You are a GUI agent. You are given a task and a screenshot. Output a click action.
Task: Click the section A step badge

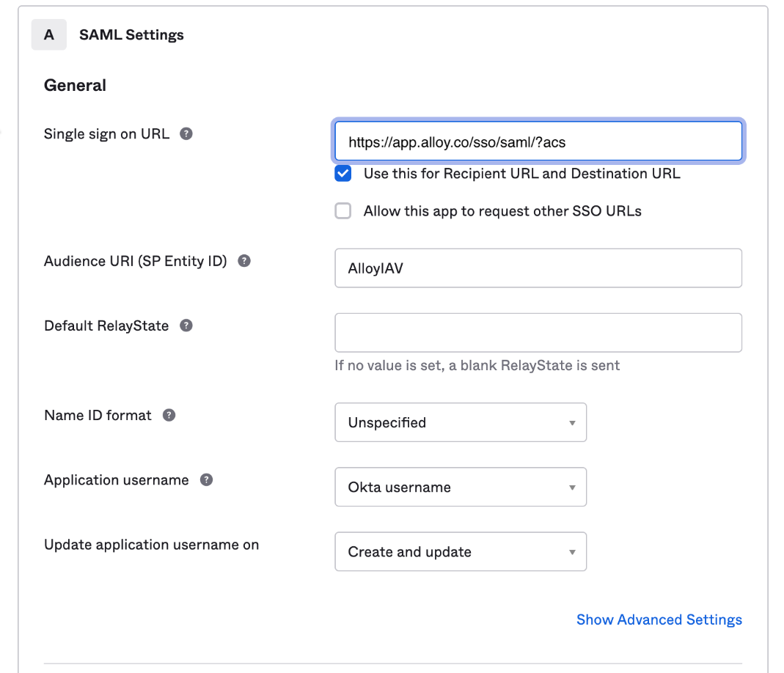(49, 35)
